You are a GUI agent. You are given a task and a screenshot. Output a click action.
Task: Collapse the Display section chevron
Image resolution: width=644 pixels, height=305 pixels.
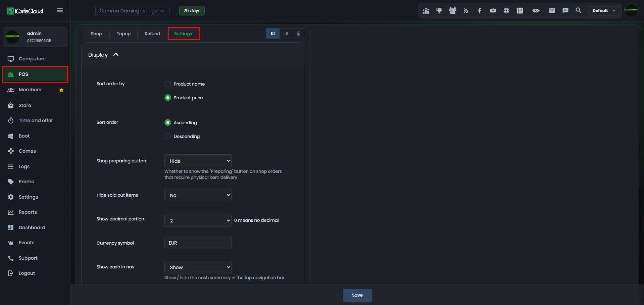(116, 55)
